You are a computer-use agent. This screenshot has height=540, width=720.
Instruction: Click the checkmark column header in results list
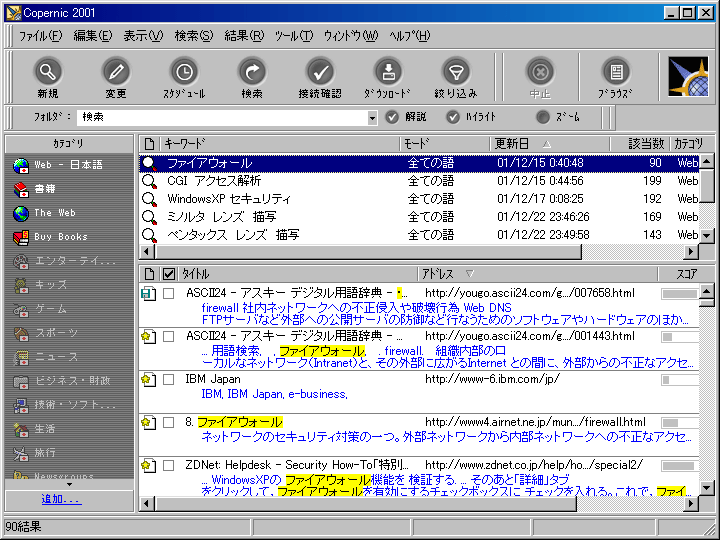pyautogui.click(x=169, y=274)
